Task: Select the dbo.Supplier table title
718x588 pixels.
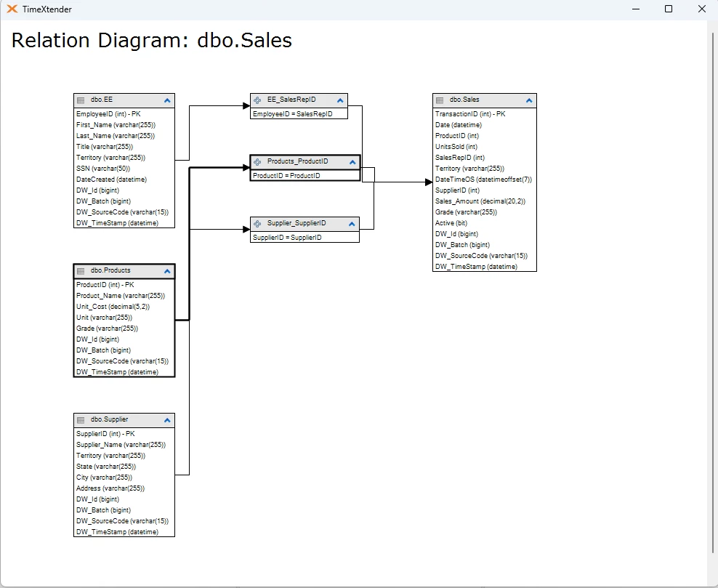Action: pyautogui.click(x=110, y=419)
